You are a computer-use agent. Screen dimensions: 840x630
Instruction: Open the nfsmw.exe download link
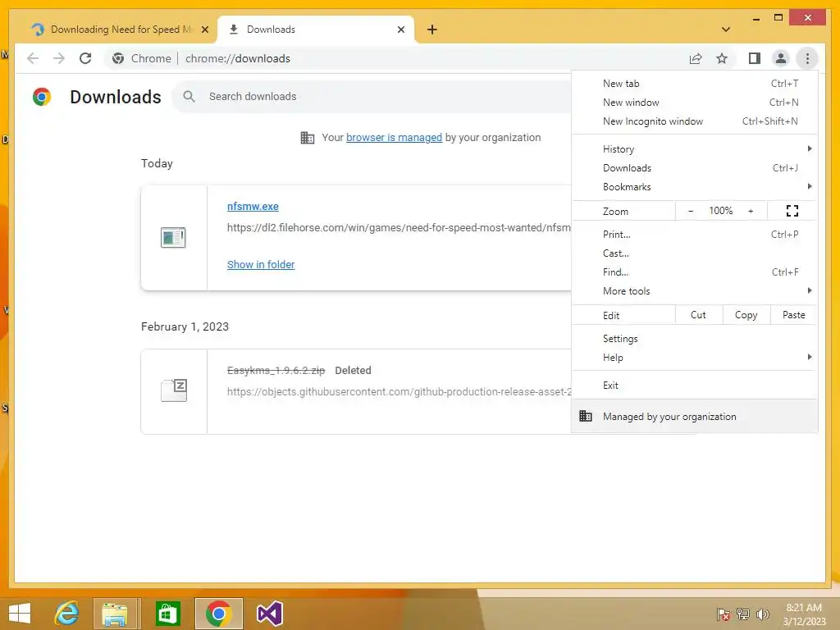(x=253, y=206)
